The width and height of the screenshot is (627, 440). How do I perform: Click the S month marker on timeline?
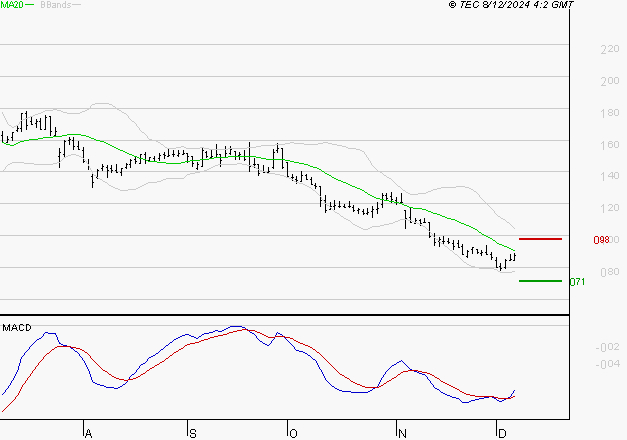[193, 434]
